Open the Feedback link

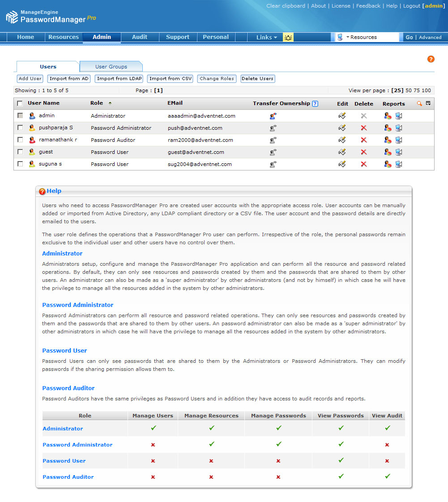pos(368,6)
